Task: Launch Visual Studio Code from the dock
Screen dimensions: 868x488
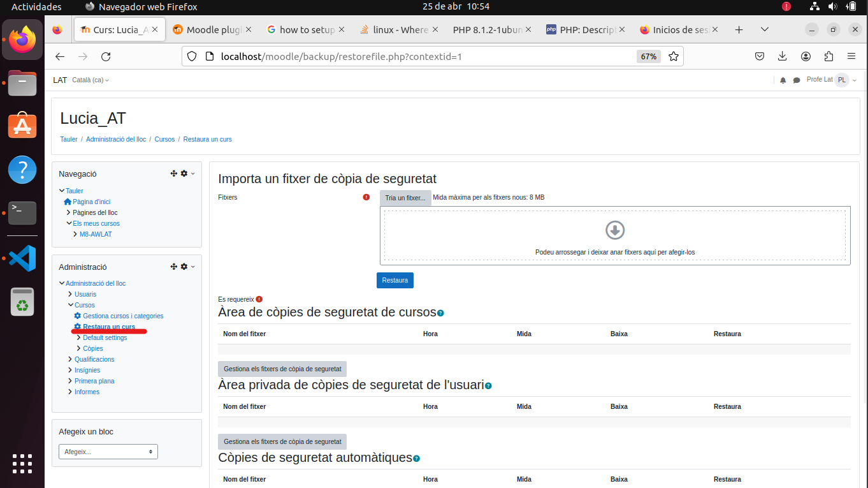Action: click(22, 258)
